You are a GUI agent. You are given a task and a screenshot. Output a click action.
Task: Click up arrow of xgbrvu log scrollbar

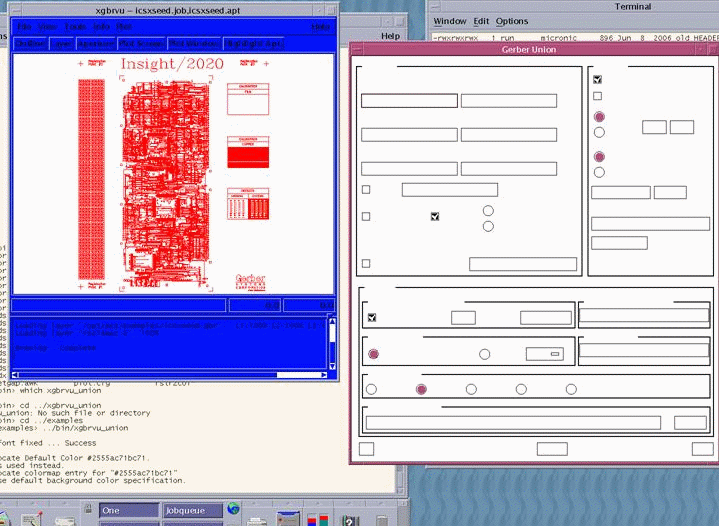pos(332,321)
